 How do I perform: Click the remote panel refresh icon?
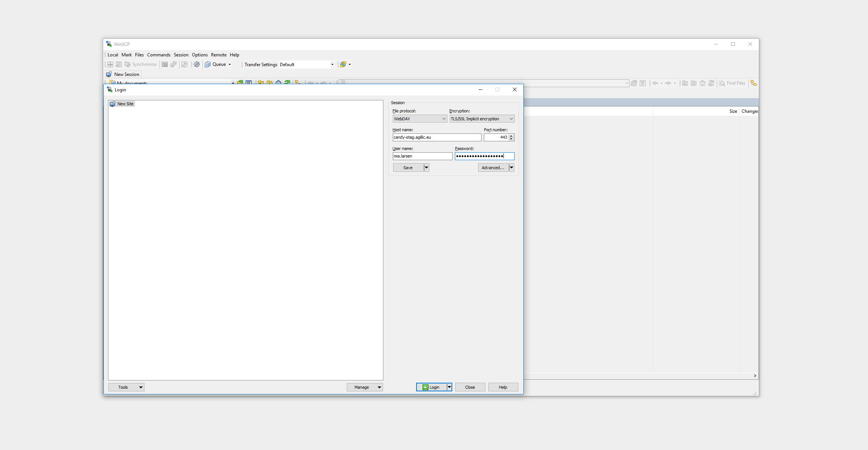711,83
